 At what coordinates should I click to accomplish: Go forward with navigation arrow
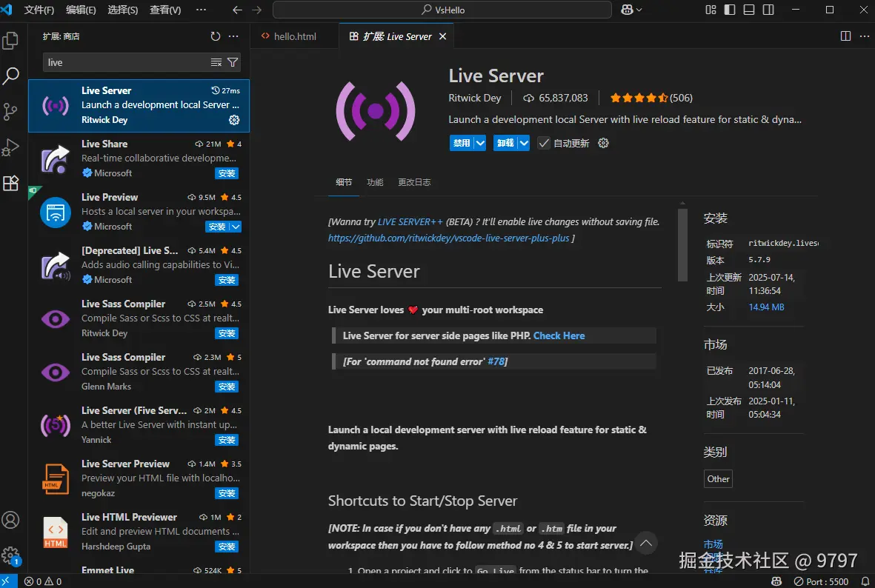coord(256,10)
